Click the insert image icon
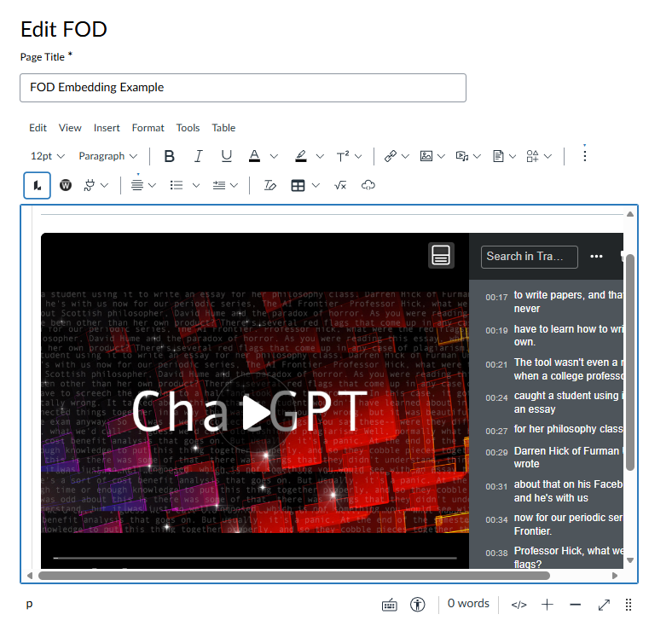Screen dimensions: 672x626 [426, 156]
